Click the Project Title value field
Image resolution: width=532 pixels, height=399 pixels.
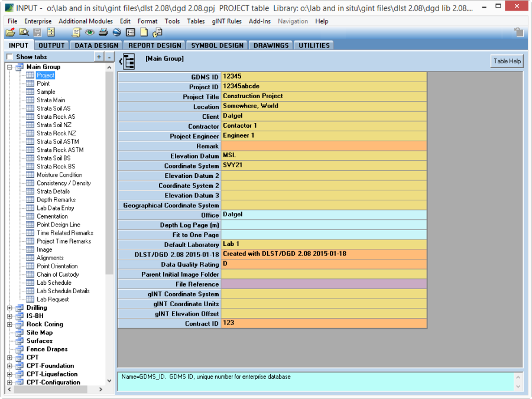pos(323,96)
